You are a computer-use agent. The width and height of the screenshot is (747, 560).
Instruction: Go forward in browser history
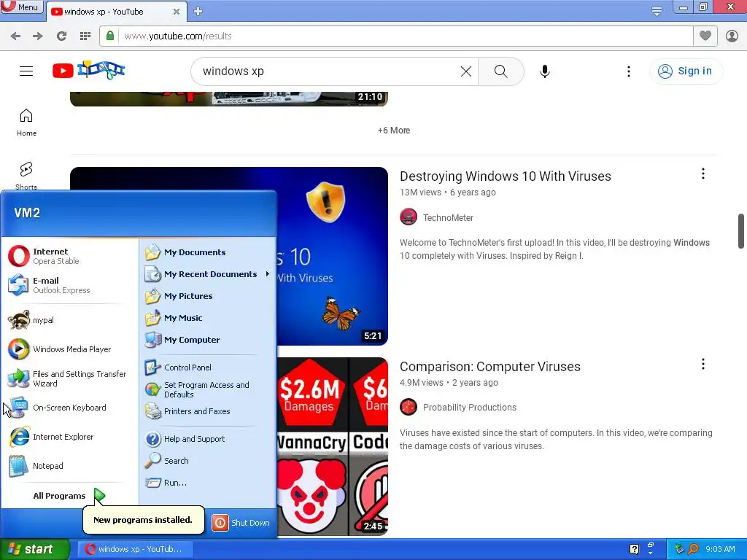[x=38, y=36]
